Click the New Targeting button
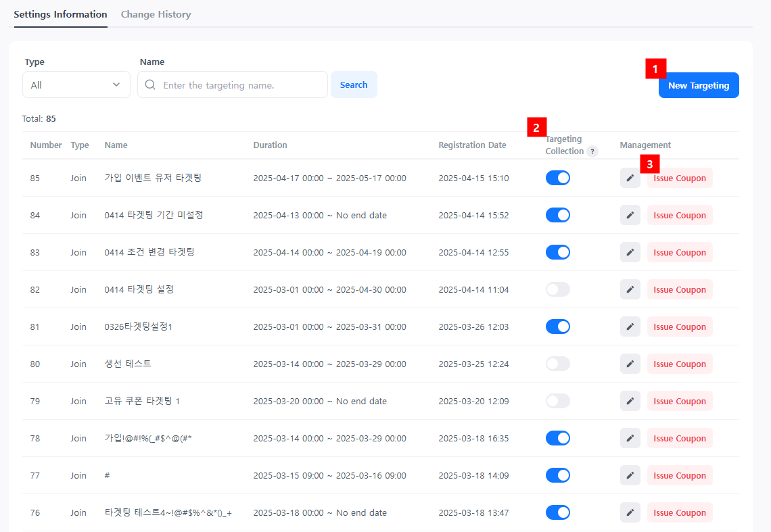This screenshot has width=771, height=532. point(698,86)
